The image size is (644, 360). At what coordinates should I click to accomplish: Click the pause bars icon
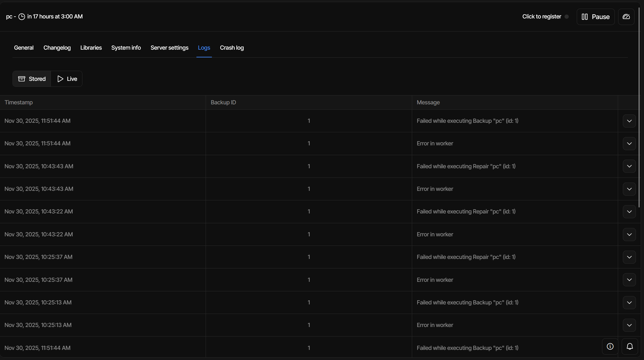click(x=585, y=17)
